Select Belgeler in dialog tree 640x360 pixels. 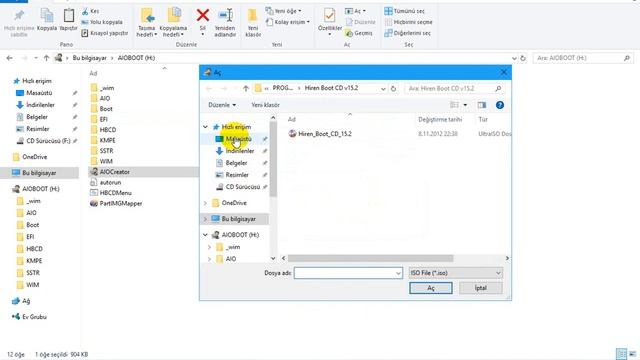[236, 163]
